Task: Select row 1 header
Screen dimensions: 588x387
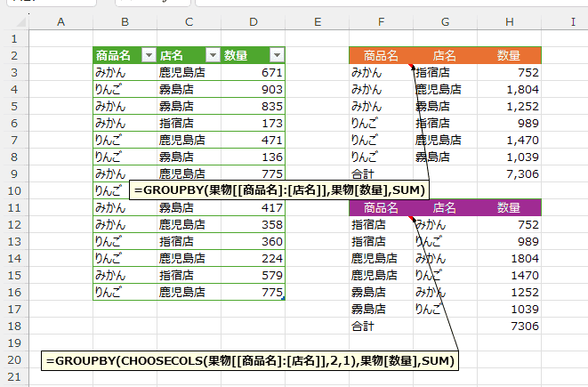Action: point(14,38)
